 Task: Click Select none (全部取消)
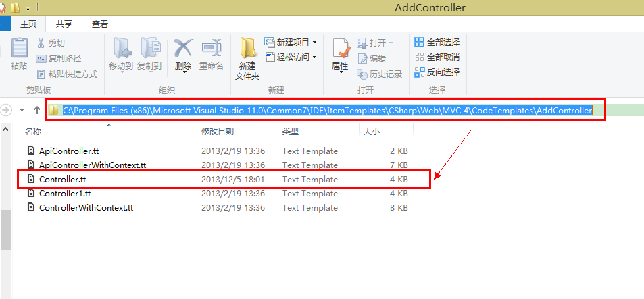(x=437, y=57)
